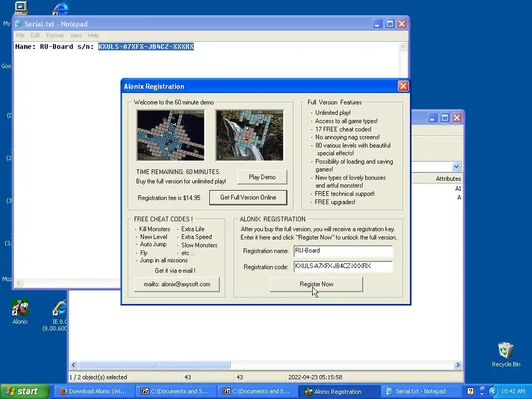The width and height of the screenshot is (532, 399).
Task: Click the space level screenshot thumbnail
Action: (x=170, y=135)
